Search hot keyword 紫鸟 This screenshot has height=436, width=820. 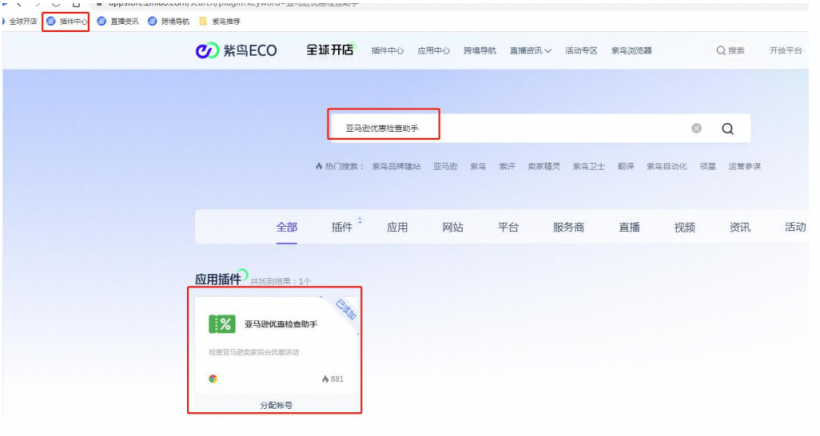click(478, 166)
